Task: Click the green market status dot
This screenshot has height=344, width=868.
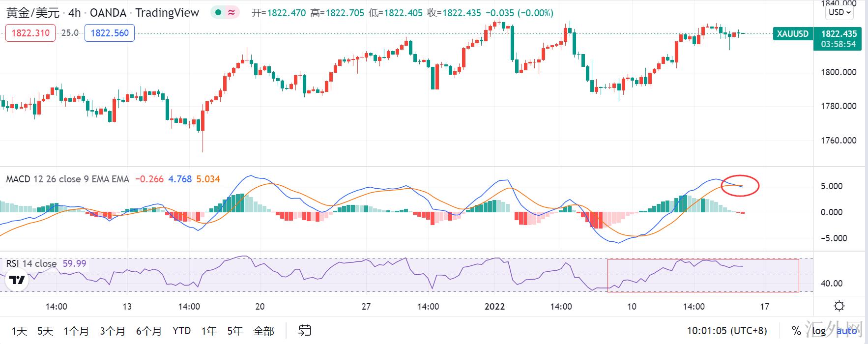Action: click(218, 13)
